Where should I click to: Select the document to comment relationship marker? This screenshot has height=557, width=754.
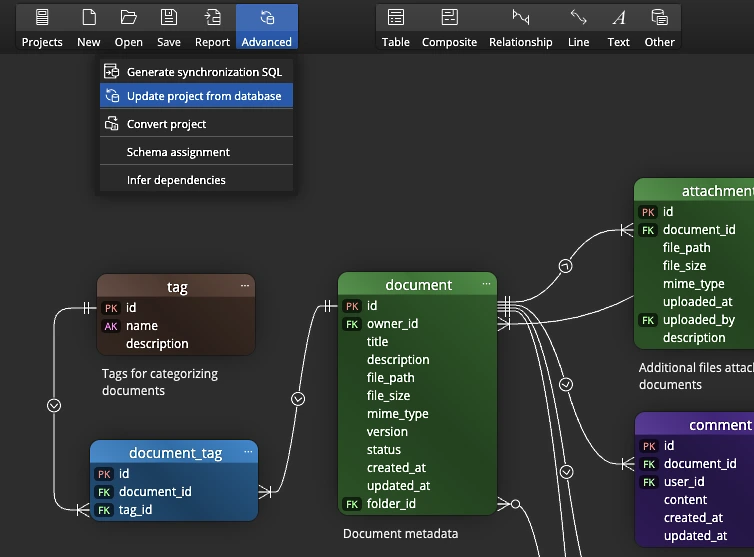click(x=566, y=384)
